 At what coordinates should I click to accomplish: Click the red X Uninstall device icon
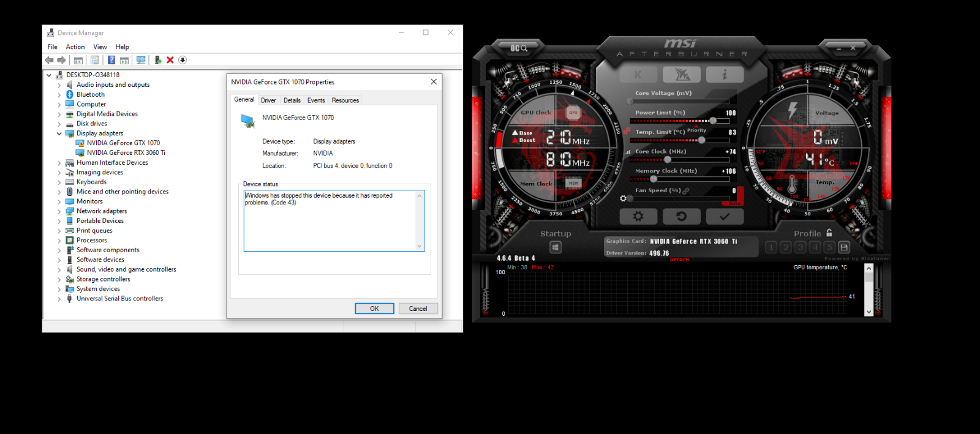pos(170,60)
